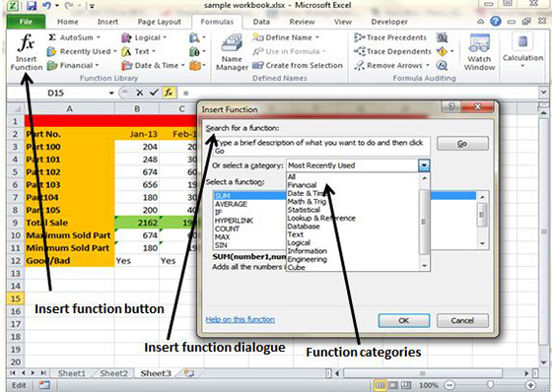The width and height of the screenshot is (552, 392).
Task: Click the Go button in dialog
Action: (x=462, y=144)
